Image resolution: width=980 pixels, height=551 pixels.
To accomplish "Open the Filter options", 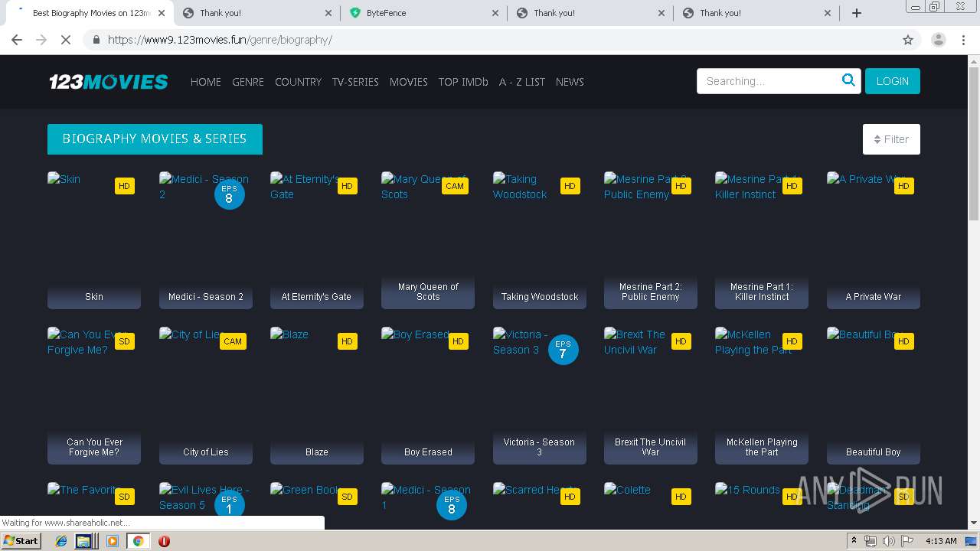I will 891,139.
